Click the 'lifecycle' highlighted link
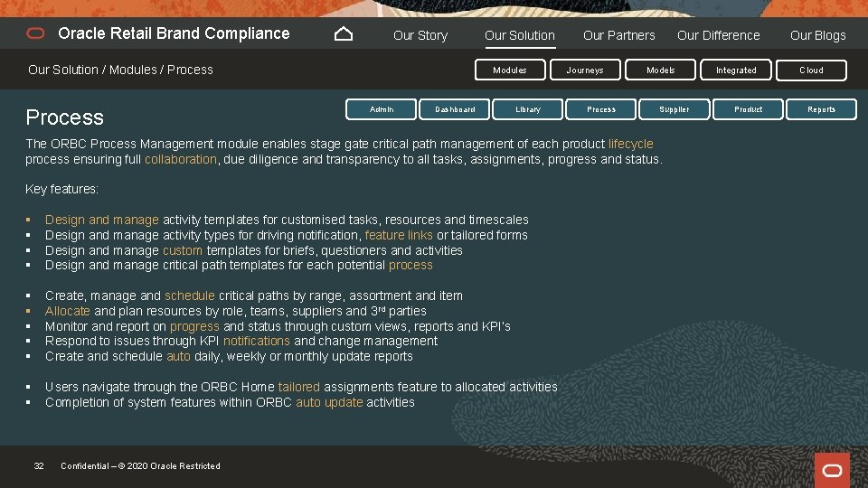The height and width of the screenshot is (488, 868). click(x=630, y=144)
